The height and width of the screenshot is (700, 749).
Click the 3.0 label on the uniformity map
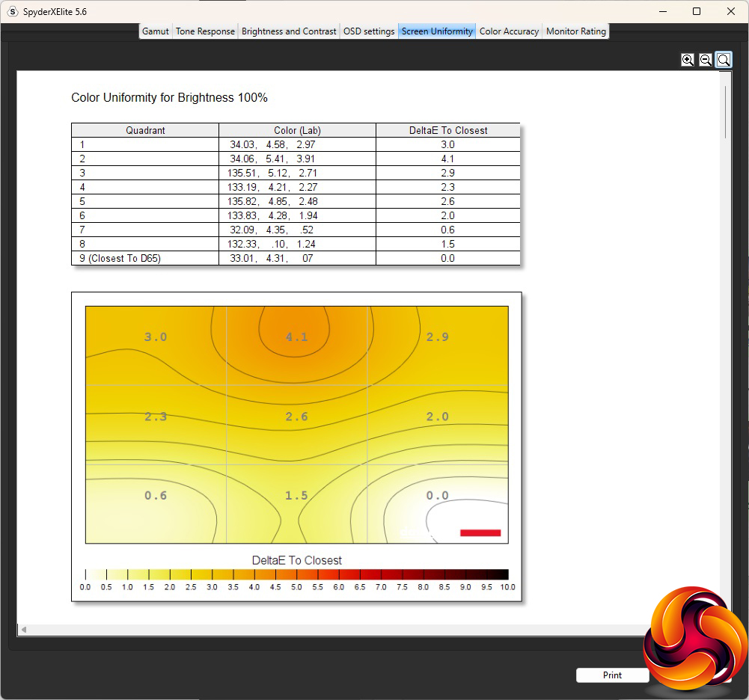156,337
